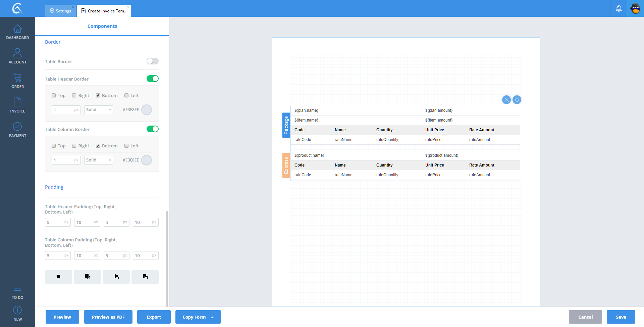Click the move handle on the table component

517,100
